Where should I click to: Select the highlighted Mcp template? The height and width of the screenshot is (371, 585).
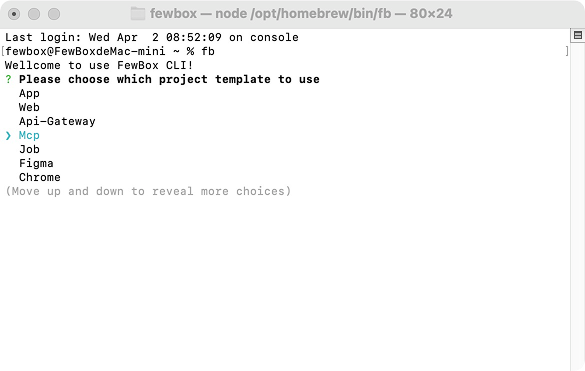pos(29,135)
